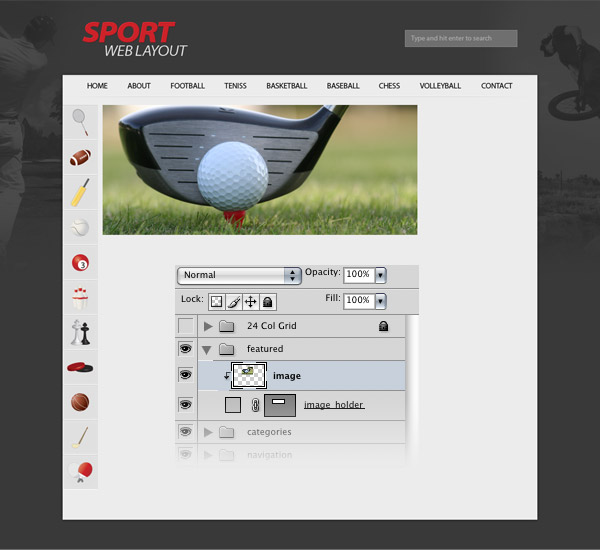Click the lock all padlock icon
The height and width of the screenshot is (550, 600).
pyautogui.click(x=267, y=302)
